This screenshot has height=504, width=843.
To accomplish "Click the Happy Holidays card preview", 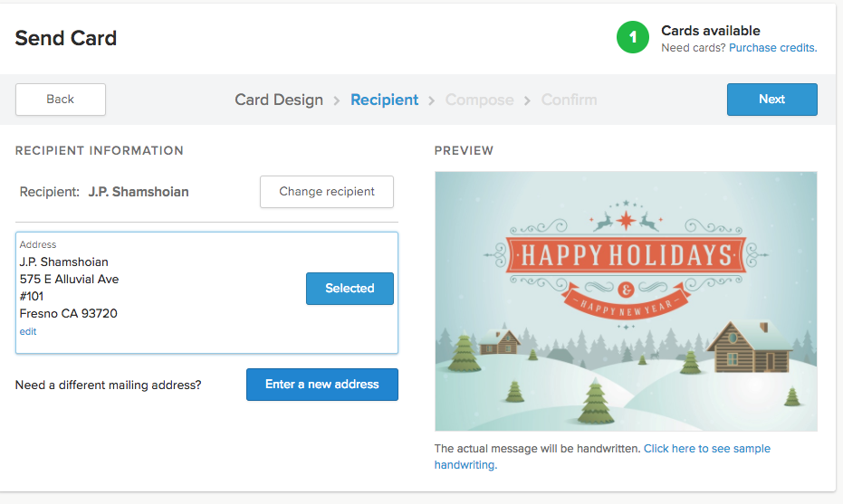I will pos(626,301).
